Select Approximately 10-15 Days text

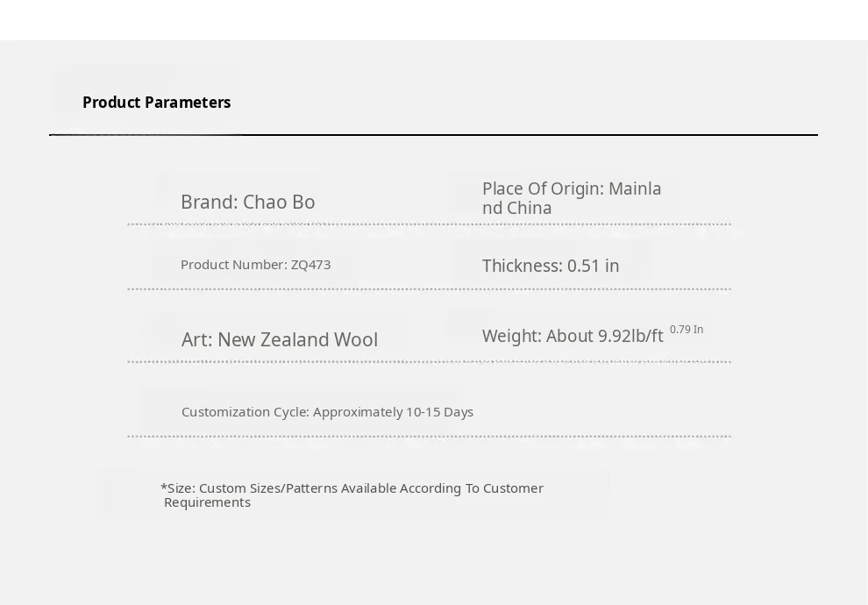pyautogui.click(x=393, y=412)
